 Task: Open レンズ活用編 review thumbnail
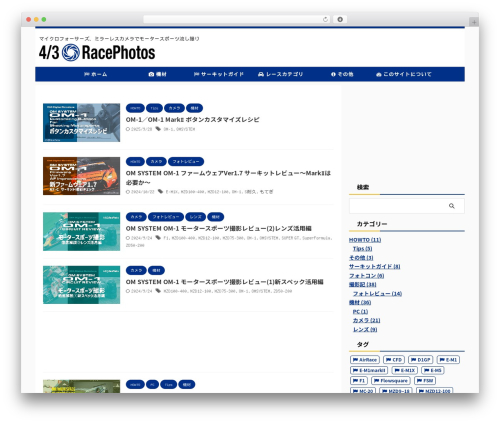[81, 231]
